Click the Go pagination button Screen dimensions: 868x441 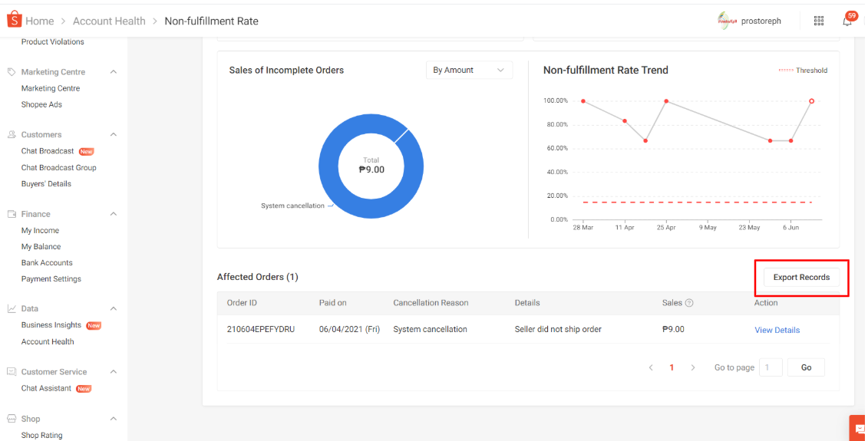[x=806, y=367]
